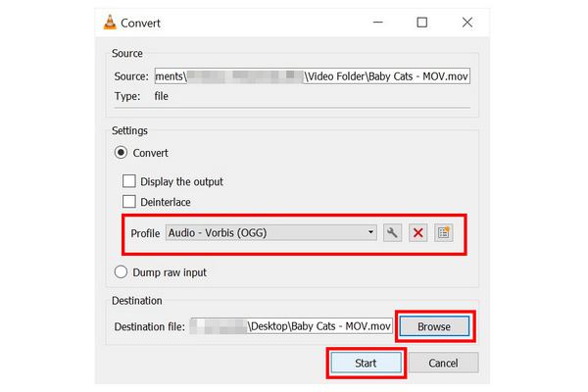This screenshot has width=588, height=392.
Task: Click the Source path field
Action: point(313,76)
